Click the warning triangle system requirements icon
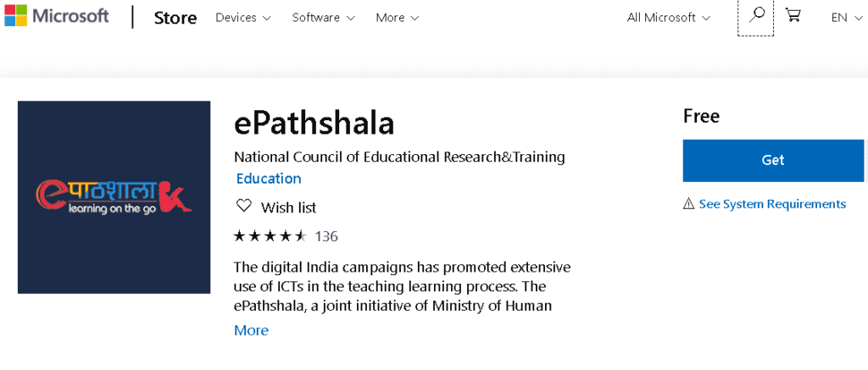 click(689, 204)
